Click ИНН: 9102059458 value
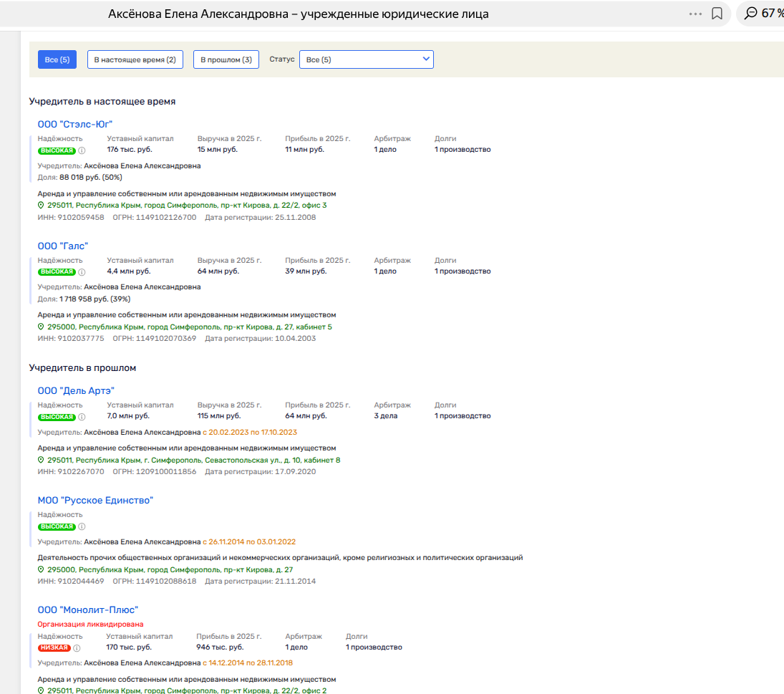Image resolution: width=784 pixels, height=694 pixels. pos(71,218)
